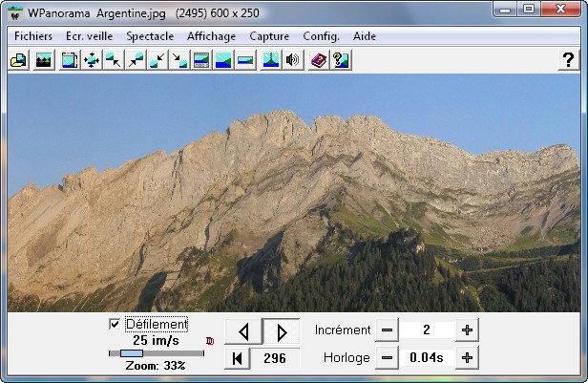Click the narrow strip view icon

pos(245,60)
